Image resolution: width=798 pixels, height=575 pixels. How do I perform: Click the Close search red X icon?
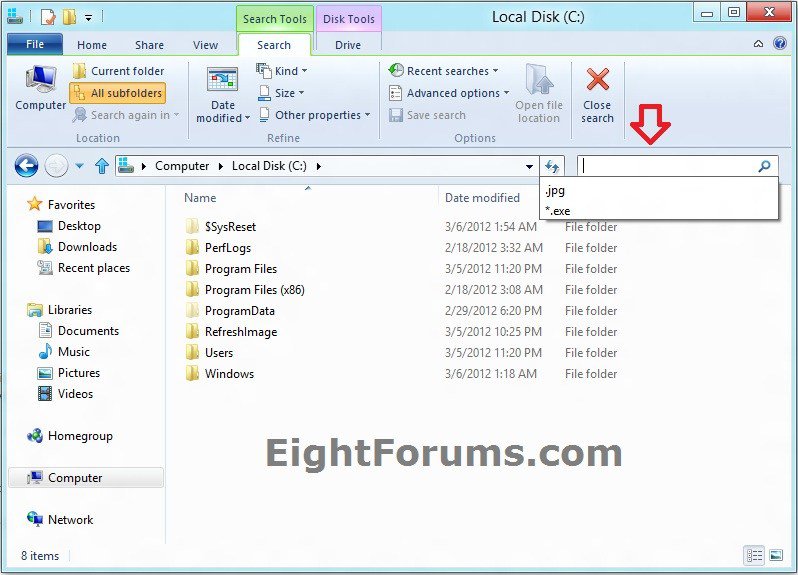coord(598,80)
